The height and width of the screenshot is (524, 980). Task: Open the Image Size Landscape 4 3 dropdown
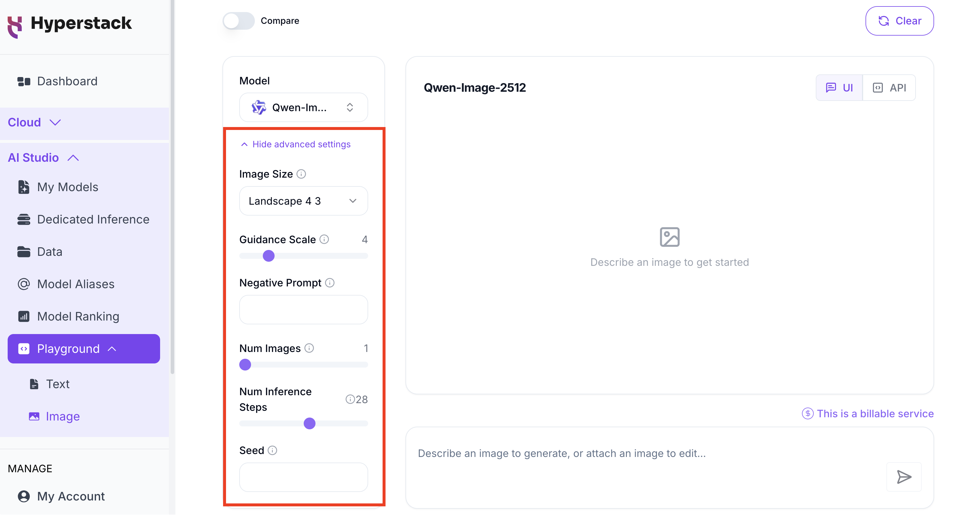tap(303, 201)
